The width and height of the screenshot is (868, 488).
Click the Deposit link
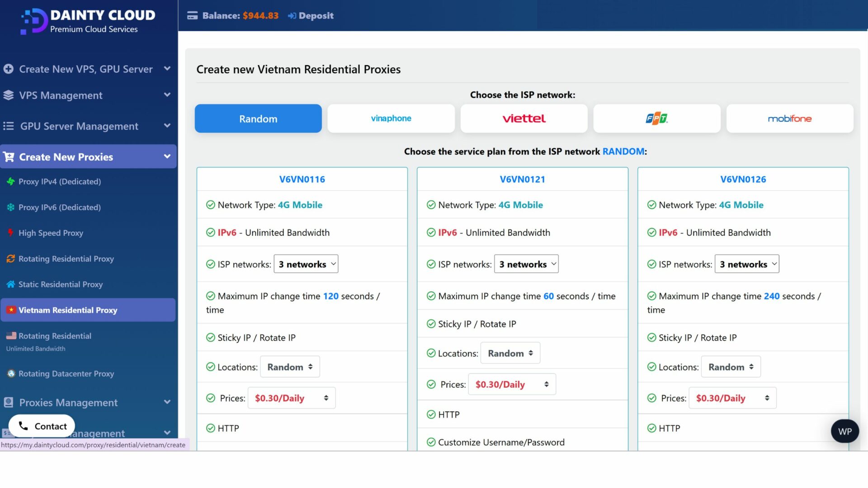tap(311, 16)
